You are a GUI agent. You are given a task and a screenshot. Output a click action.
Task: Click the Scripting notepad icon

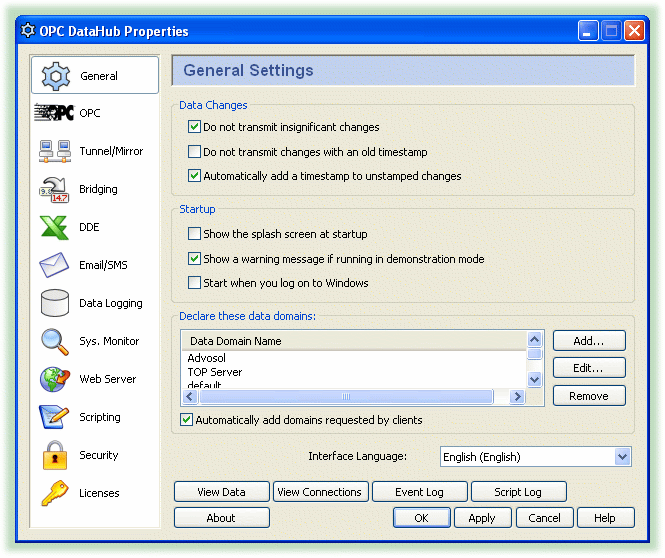click(x=54, y=417)
